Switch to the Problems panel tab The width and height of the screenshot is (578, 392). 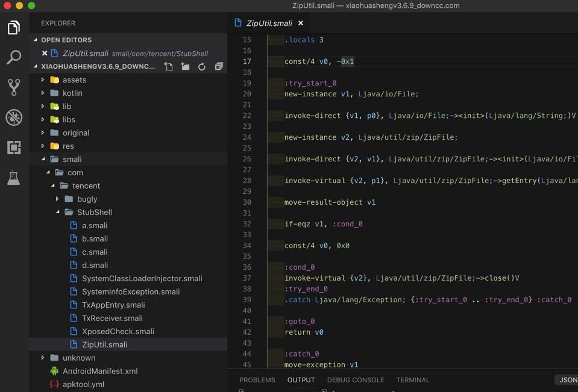[257, 380]
